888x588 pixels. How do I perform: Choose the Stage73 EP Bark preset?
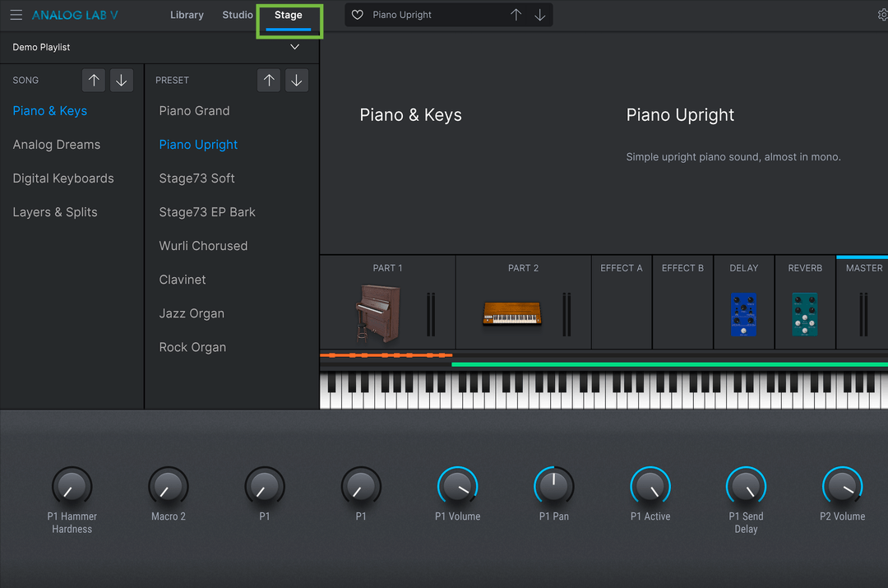207,212
